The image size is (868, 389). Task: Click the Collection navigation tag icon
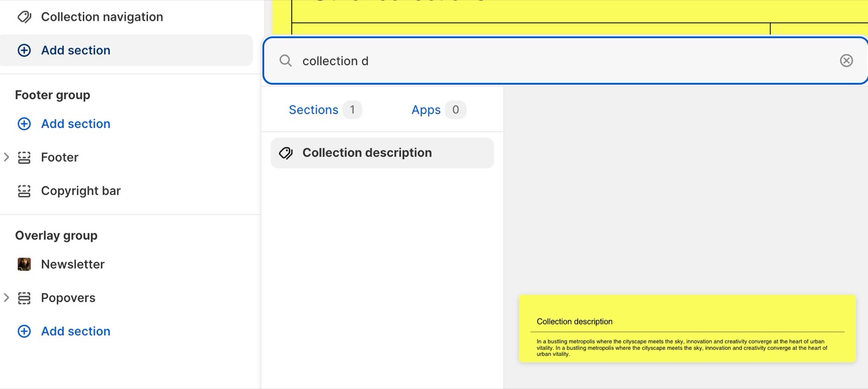coord(24,17)
